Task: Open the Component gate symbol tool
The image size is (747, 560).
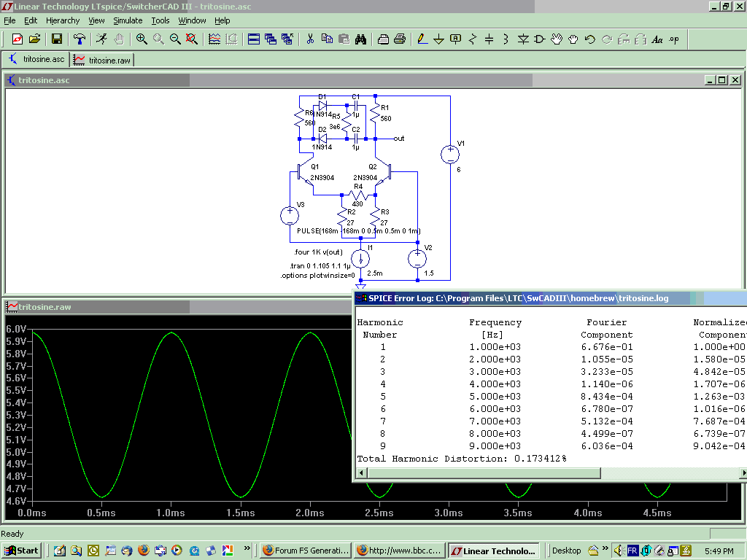Action: pos(540,39)
